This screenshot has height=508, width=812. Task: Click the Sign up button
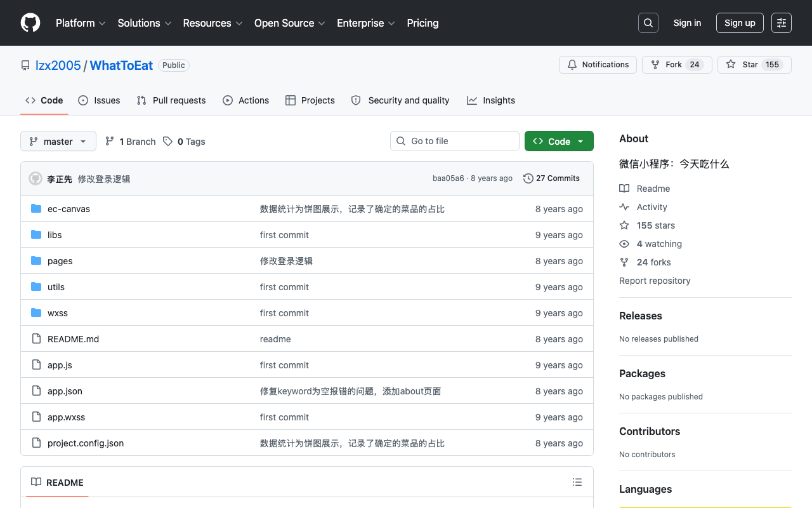pyautogui.click(x=740, y=23)
